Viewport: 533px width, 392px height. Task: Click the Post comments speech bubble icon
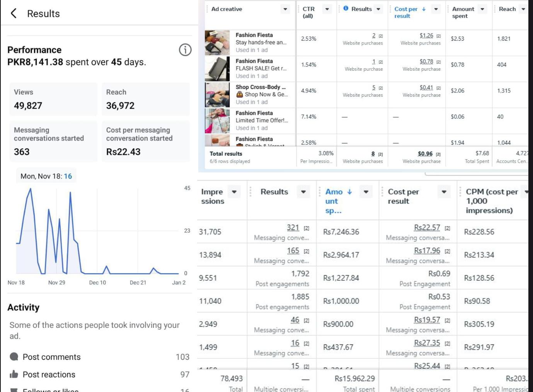(x=14, y=356)
